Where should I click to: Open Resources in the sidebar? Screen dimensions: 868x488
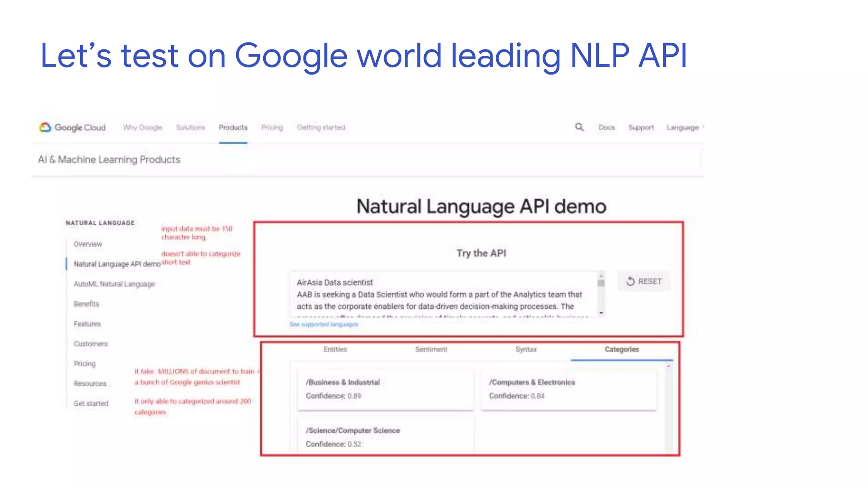click(x=90, y=383)
